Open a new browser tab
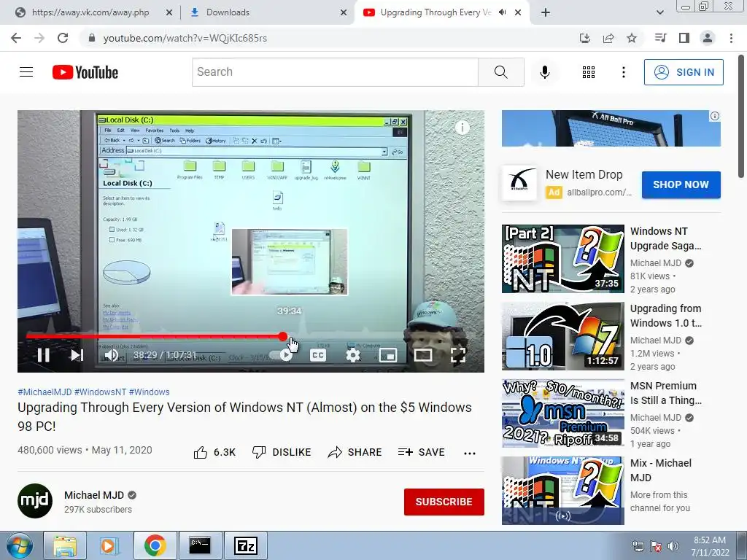 (546, 12)
